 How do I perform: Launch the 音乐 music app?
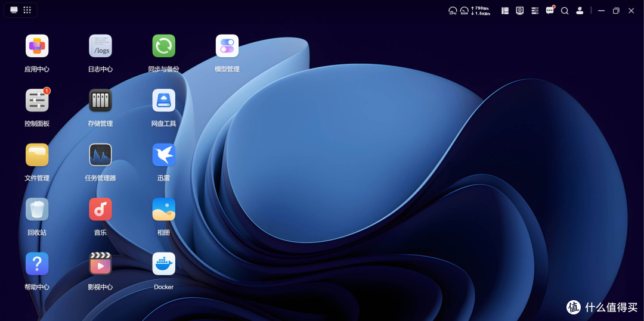click(100, 210)
